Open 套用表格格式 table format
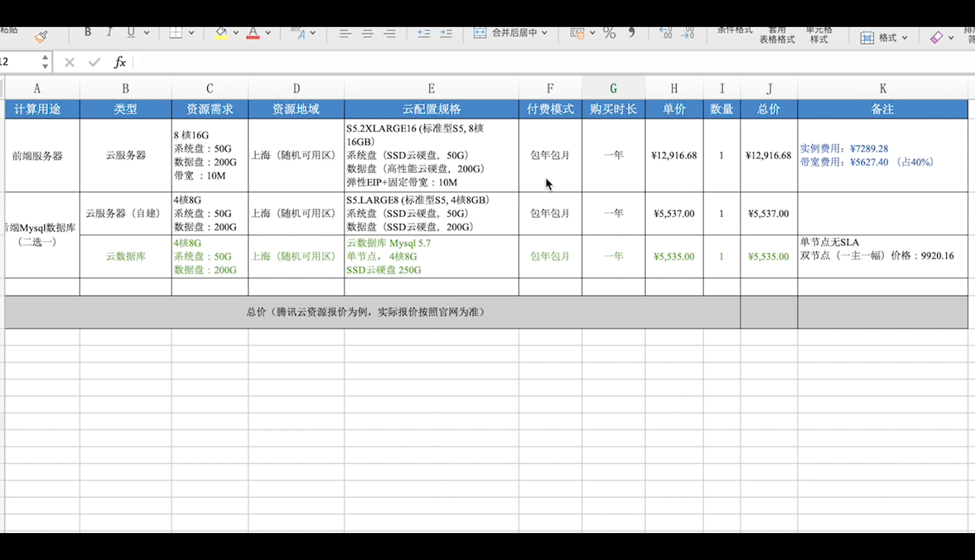Image resolution: width=975 pixels, height=560 pixels. point(777,35)
